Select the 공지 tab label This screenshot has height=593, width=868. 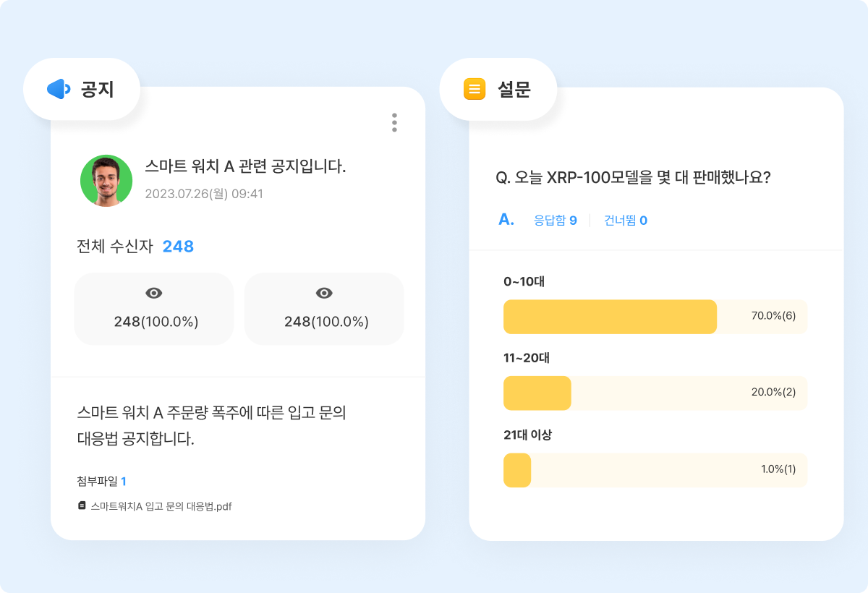(x=97, y=89)
